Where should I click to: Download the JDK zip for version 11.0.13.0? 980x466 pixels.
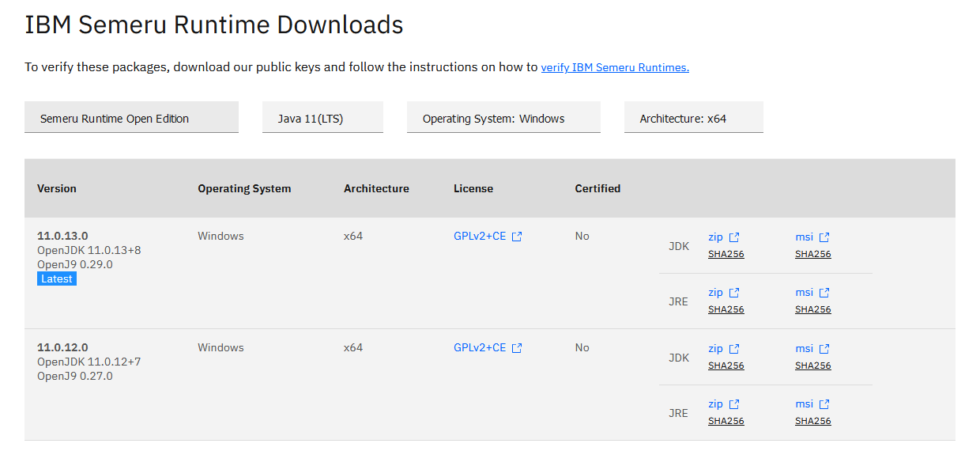(715, 236)
